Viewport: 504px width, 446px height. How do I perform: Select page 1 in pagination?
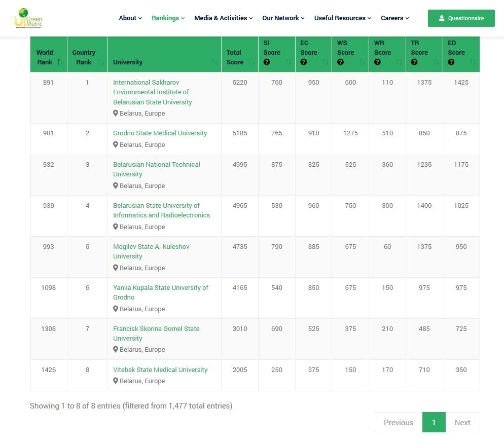434,422
